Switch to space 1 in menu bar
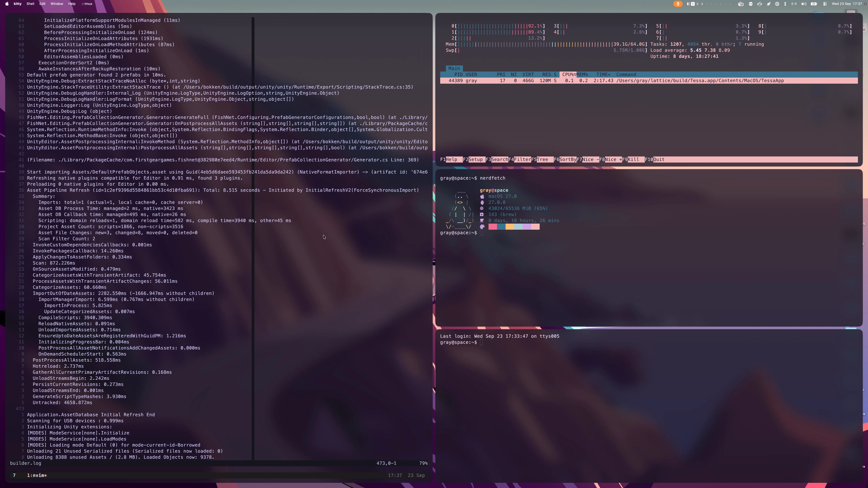This screenshot has width=868, height=488. pos(692,4)
